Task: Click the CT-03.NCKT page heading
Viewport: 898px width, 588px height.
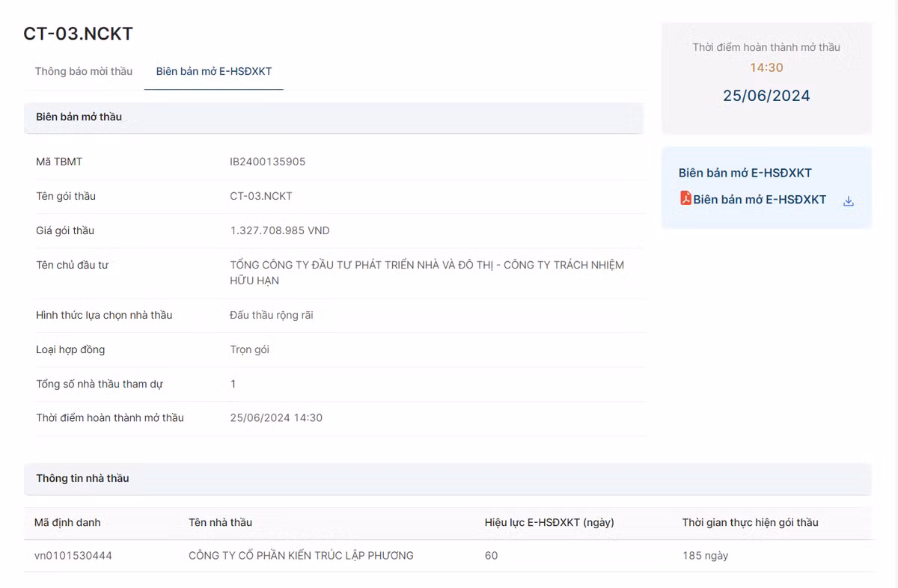Action: pos(78,34)
